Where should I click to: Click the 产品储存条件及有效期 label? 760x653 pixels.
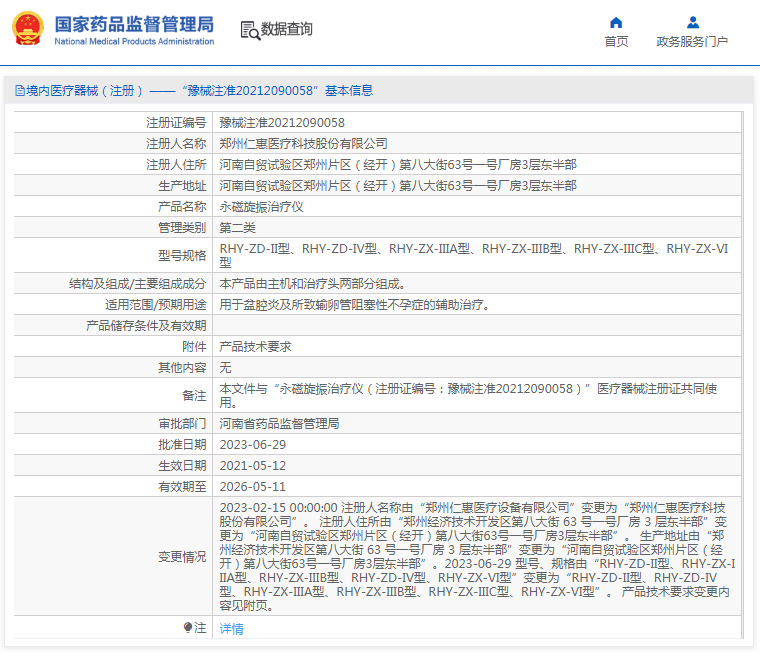[146, 326]
